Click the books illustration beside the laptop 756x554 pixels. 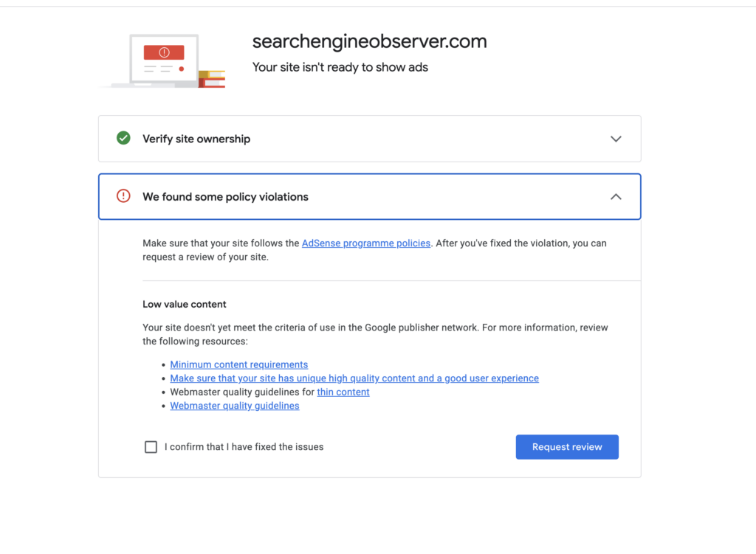tap(212, 79)
